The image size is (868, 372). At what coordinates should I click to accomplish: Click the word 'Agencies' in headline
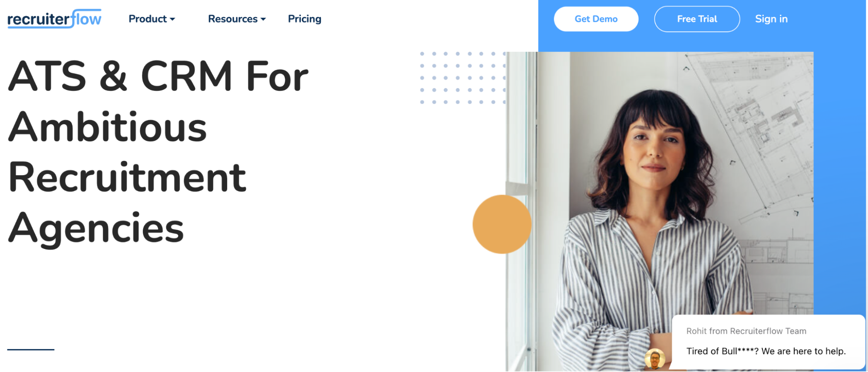click(96, 229)
